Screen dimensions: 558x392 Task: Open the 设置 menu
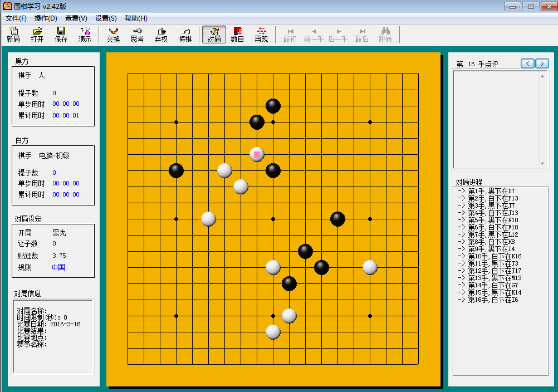pyautogui.click(x=105, y=18)
